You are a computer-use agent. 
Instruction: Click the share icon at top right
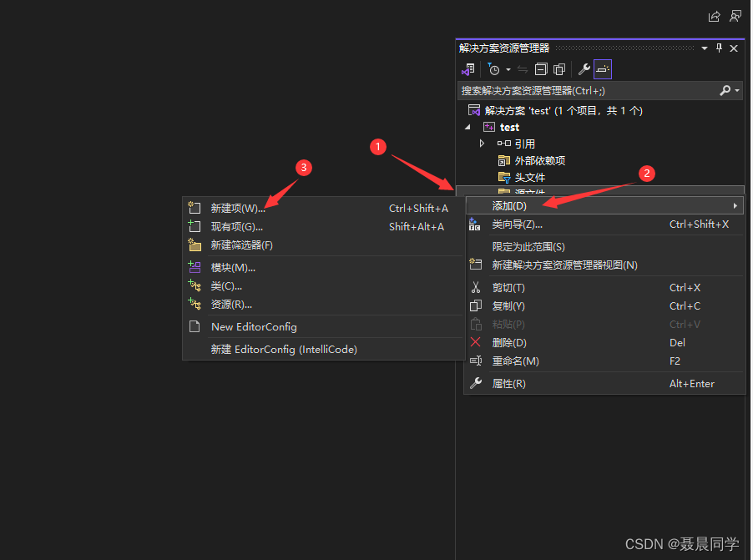pyautogui.click(x=715, y=16)
